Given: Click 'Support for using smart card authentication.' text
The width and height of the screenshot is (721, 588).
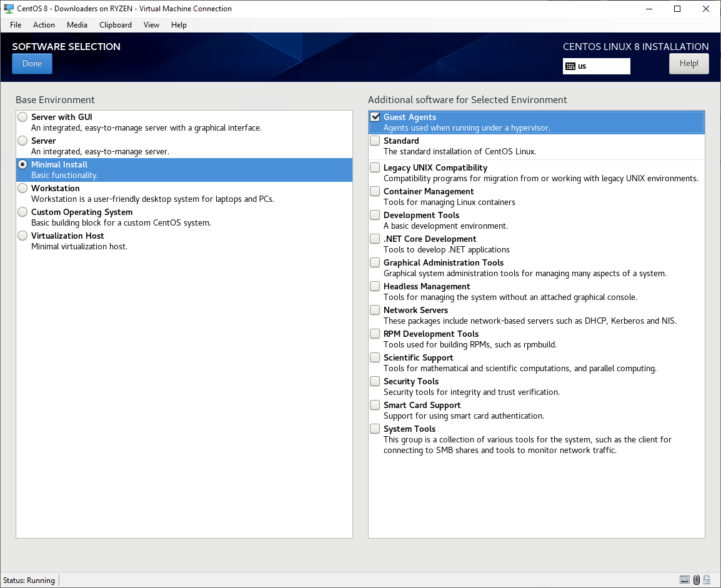Looking at the screenshot, I should [x=464, y=416].
